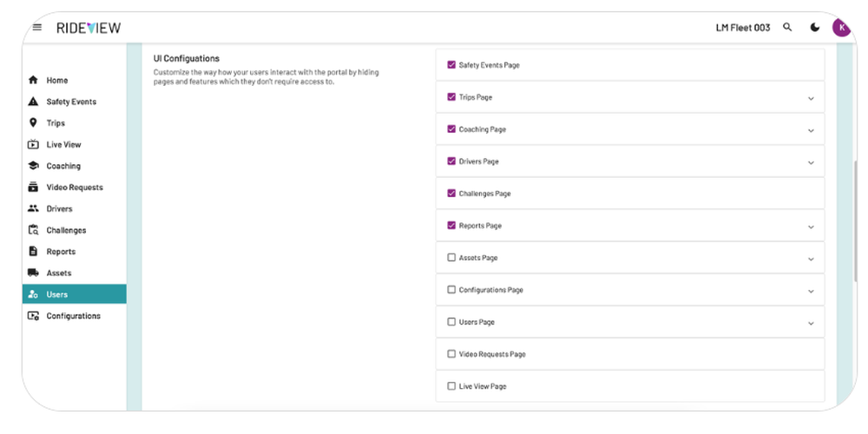Click the Drivers people icon

click(x=33, y=208)
